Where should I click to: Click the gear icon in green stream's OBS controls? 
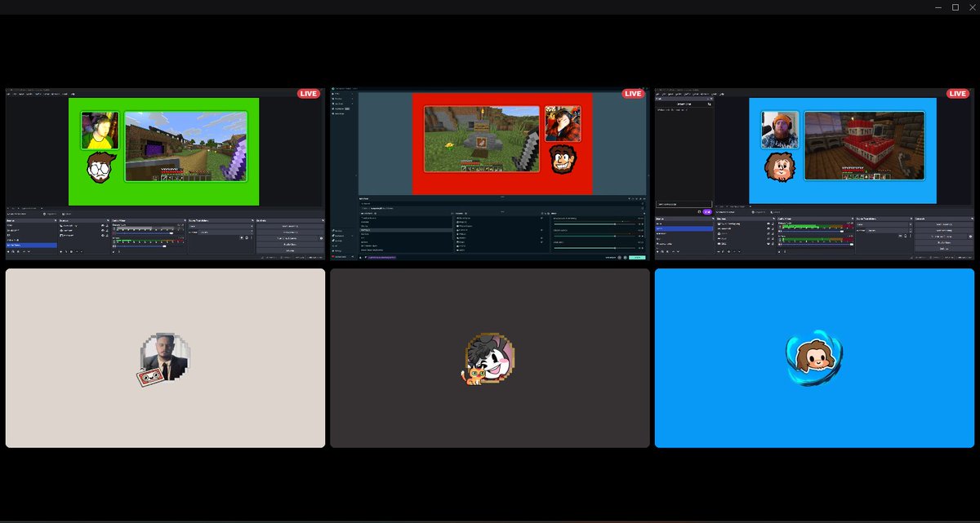click(321, 238)
